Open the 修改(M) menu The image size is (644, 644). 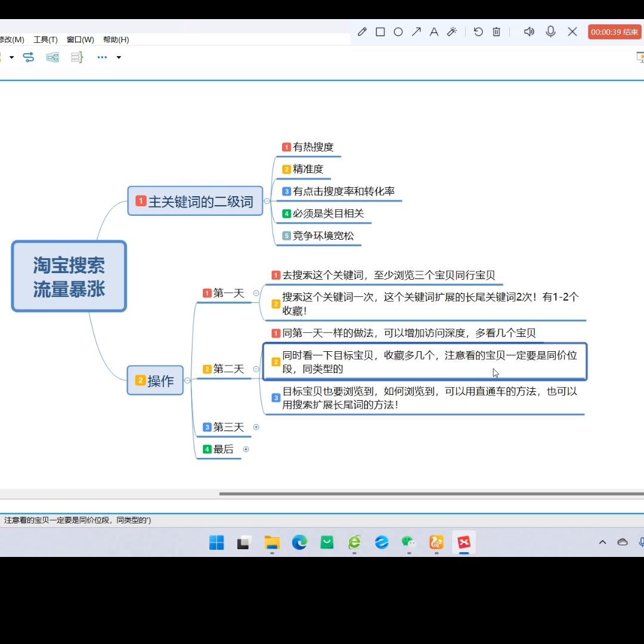12,39
